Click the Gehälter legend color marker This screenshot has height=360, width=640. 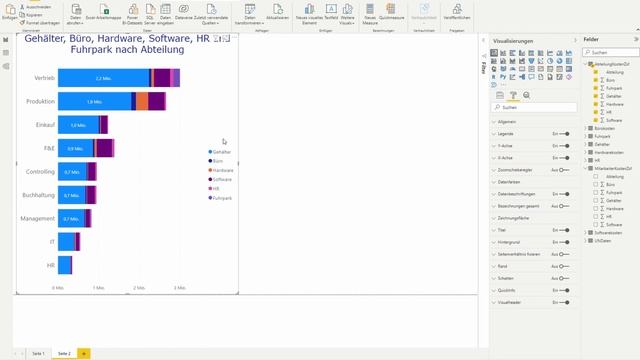click(210, 152)
